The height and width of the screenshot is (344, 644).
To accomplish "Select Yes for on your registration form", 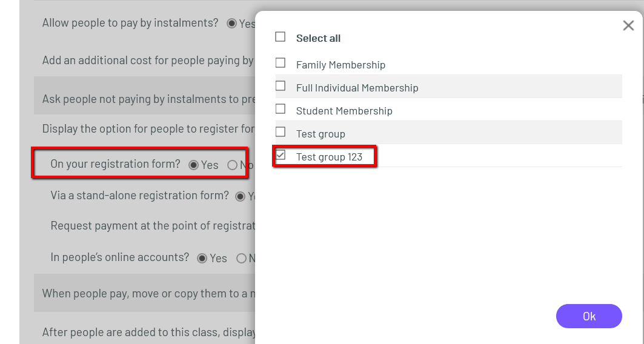I will click(x=194, y=165).
